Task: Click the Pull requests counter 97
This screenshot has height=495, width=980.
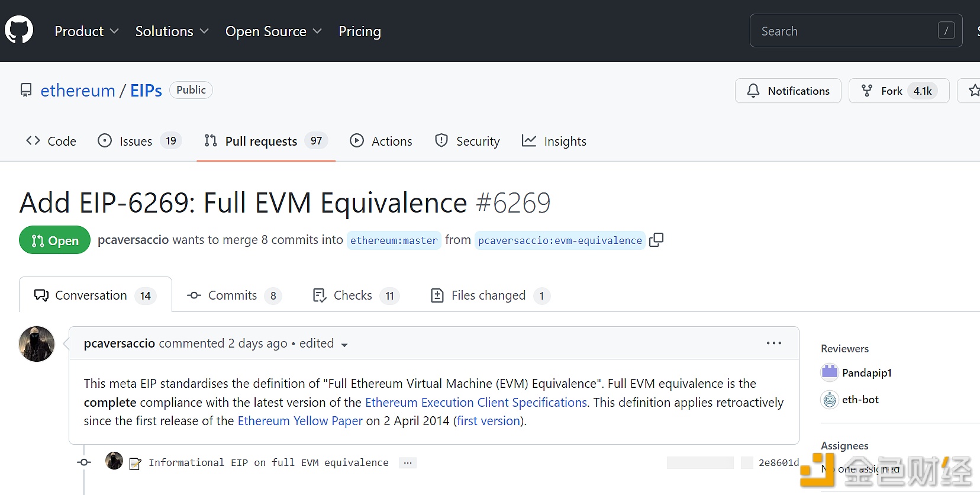Action: (x=317, y=141)
